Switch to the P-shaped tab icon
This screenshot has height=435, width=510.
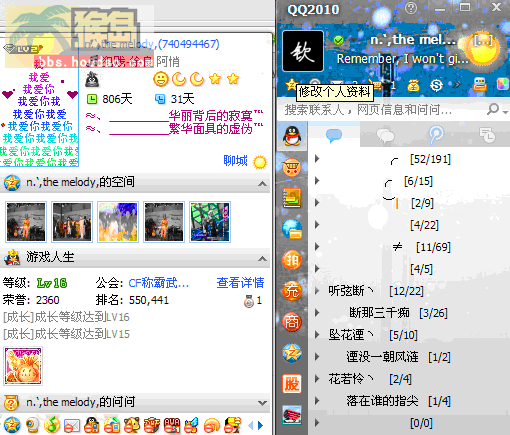(436, 135)
